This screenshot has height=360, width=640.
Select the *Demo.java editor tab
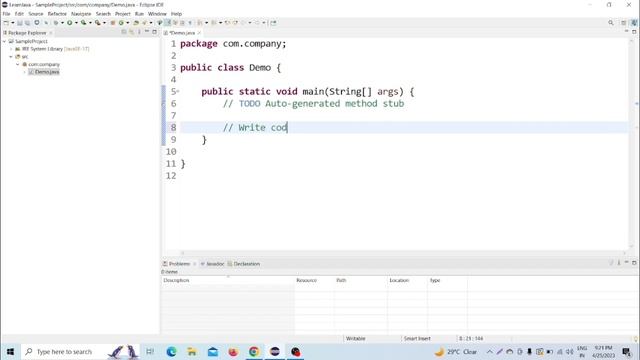pos(182,33)
